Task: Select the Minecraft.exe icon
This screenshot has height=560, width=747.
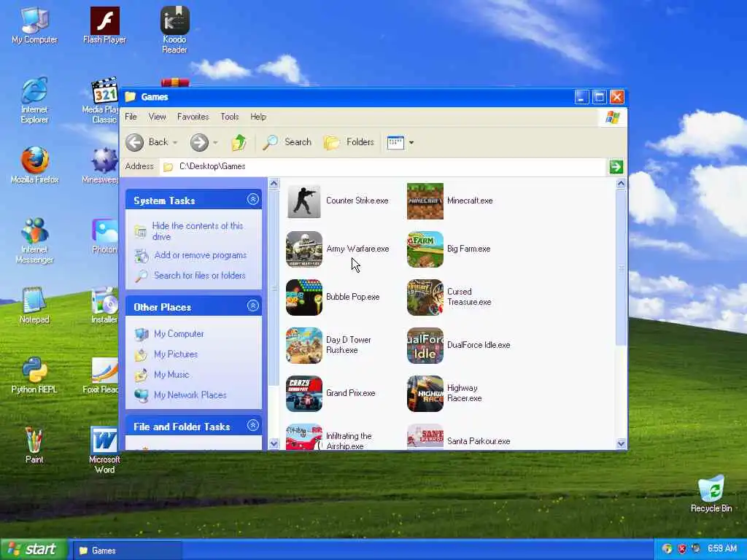Action: point(425,201)
